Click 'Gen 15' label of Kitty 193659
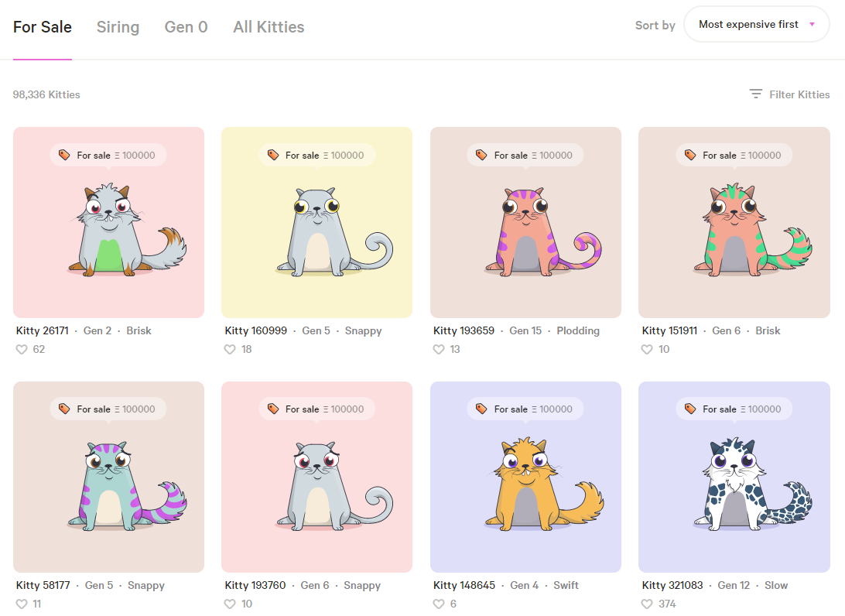 pos(525,330)
